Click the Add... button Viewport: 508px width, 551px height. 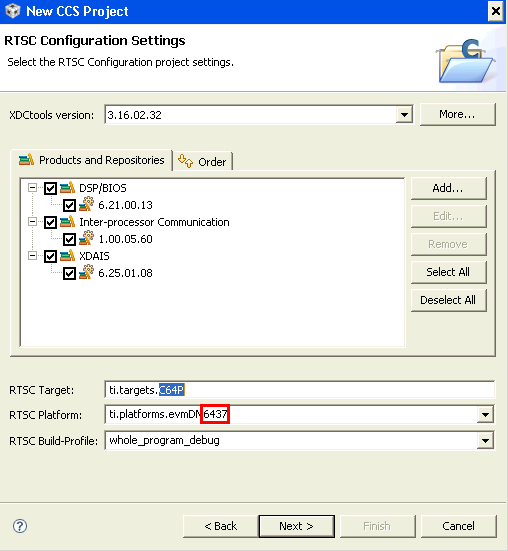pyautogui.click(x=449, y=188)
